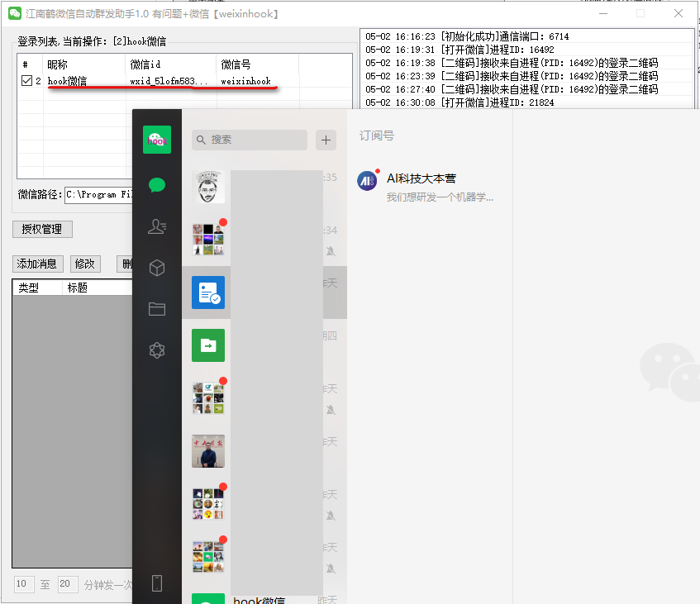
Task: Click the 昵称 column header
Action: click(x=84, y=64)
